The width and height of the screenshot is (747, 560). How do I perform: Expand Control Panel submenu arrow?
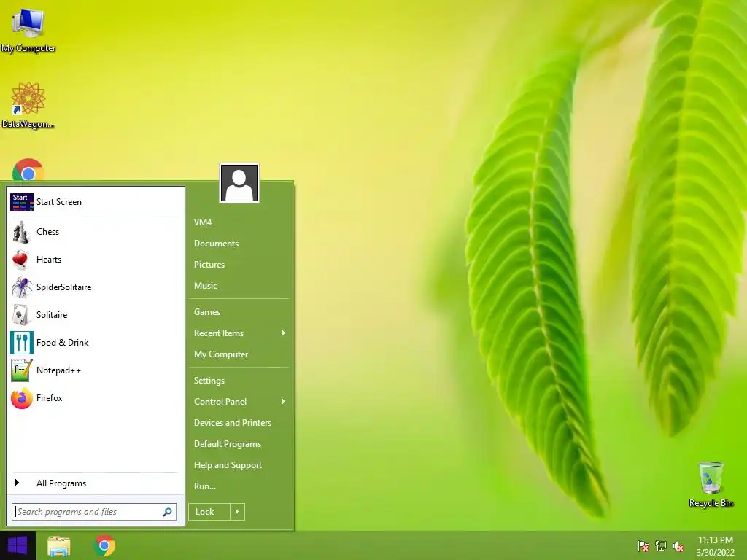[x=284, y=402]
